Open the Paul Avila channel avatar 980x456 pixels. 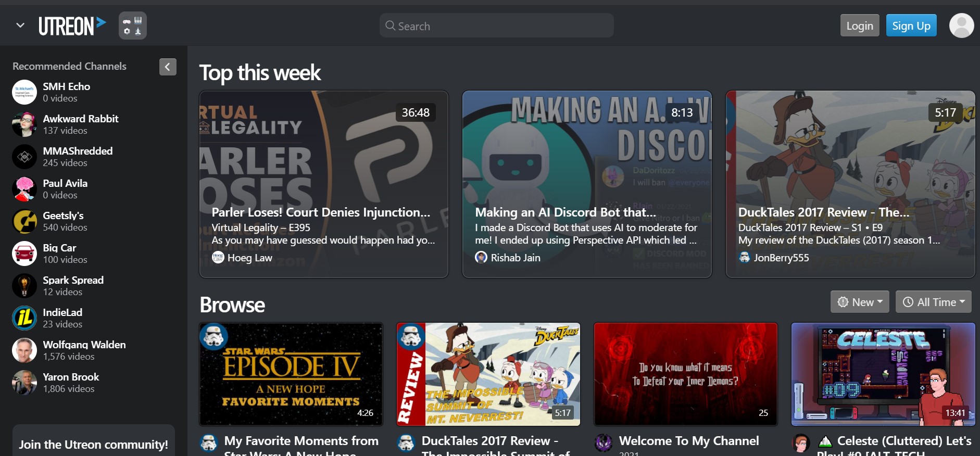tap(24, 189)
